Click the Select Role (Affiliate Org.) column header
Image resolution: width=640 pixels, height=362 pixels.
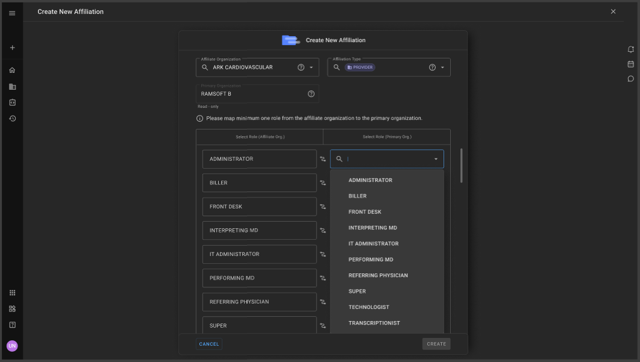(260, 137)
